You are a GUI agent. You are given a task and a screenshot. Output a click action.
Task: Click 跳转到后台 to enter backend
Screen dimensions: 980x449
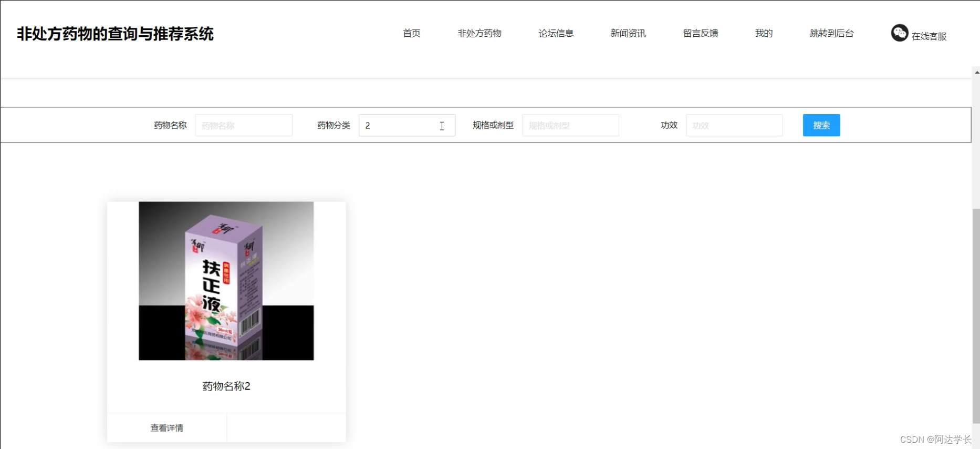[x=832, y=33]
